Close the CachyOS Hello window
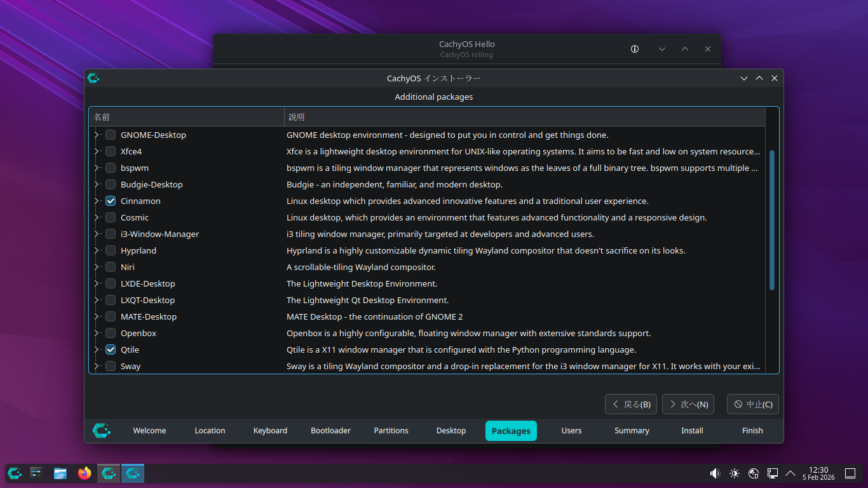The width and height of the screenshot is (868, 488). pos(708,49)
